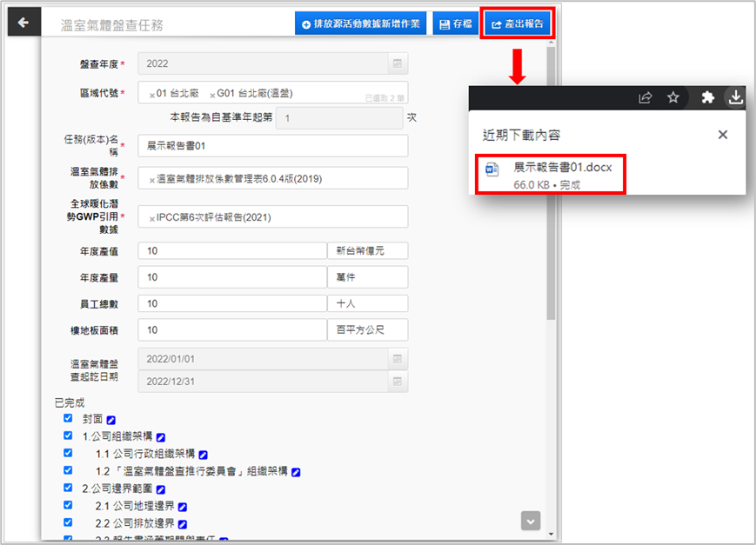Open edit icon for 1.1 公司行政組織架構
Image resolution: width=756 pixels, height=545 pixels.
click(x=203, y=455)
